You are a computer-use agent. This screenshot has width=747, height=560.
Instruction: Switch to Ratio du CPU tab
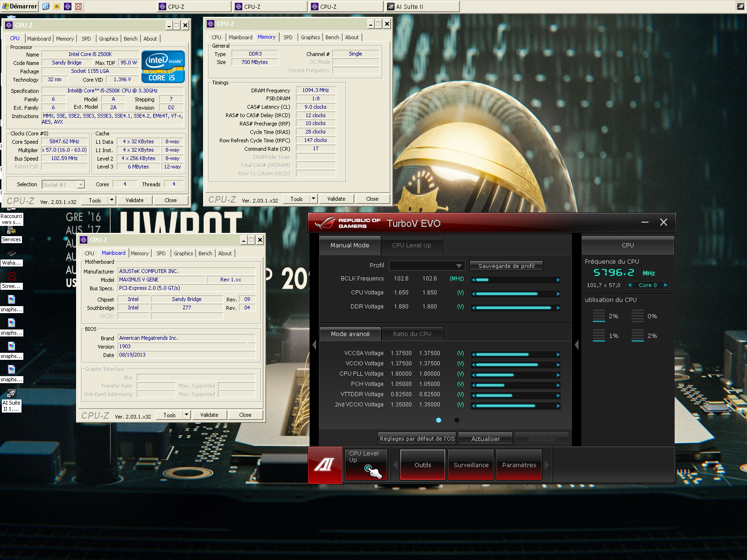point(412,334)
